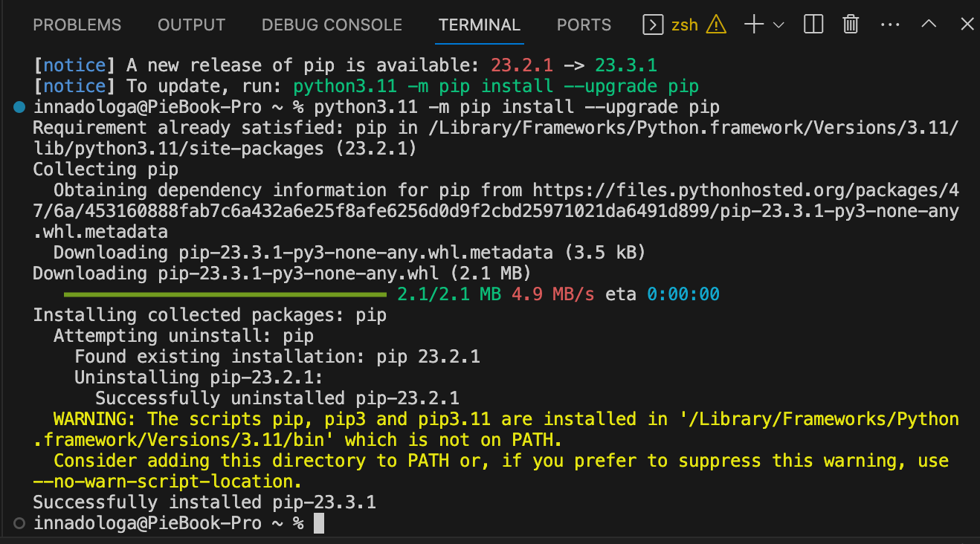Switch to the PROBLEMS tab
The width and height of the screenshot is (980, 544).
coord(77,25)
